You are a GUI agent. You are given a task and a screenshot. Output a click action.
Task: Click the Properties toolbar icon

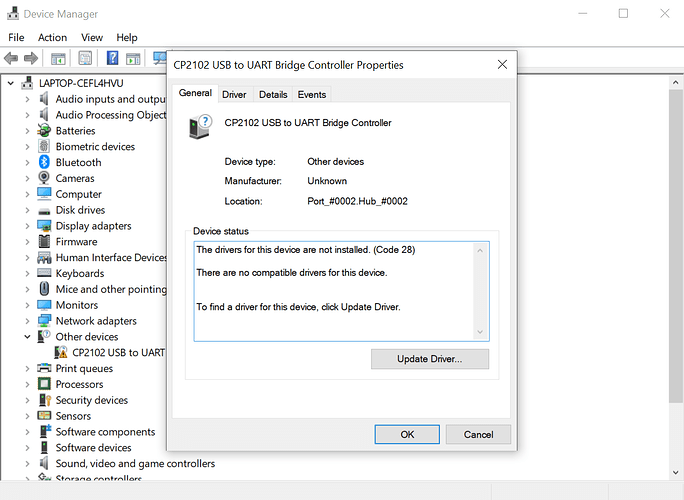85,58
